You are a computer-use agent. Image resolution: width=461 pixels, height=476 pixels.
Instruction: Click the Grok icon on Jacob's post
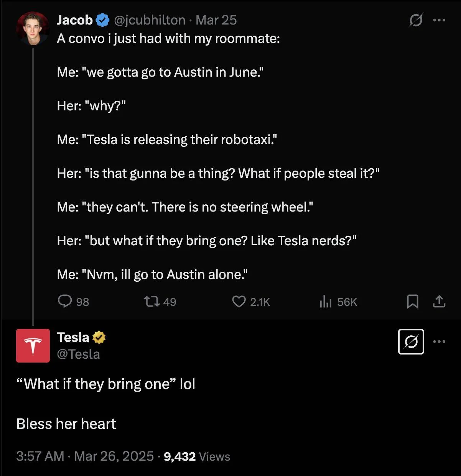(x=416, y=20)
